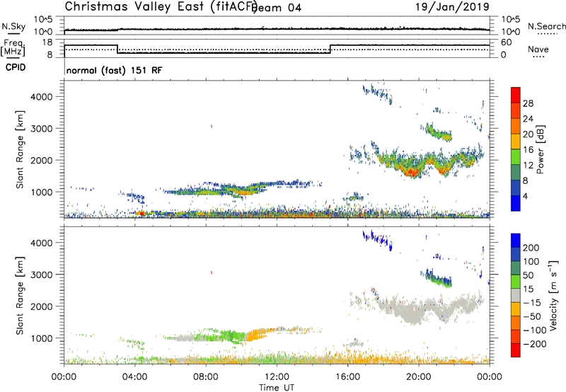Image resolution: width=566 pixels, height=392 pixels.
Task: Pick the light green segment of Power color bar
Action: point(516,156)
